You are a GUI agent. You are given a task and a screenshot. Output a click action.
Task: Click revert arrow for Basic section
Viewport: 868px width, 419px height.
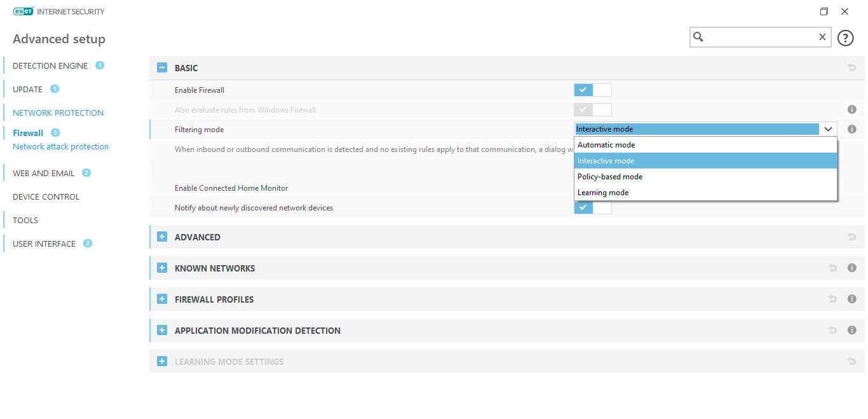(x=852, y=68)
